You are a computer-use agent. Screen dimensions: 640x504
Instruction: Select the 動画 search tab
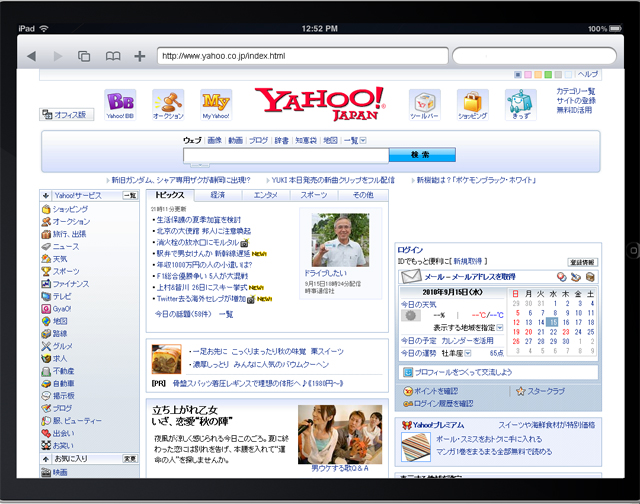[x=235, y=140]
